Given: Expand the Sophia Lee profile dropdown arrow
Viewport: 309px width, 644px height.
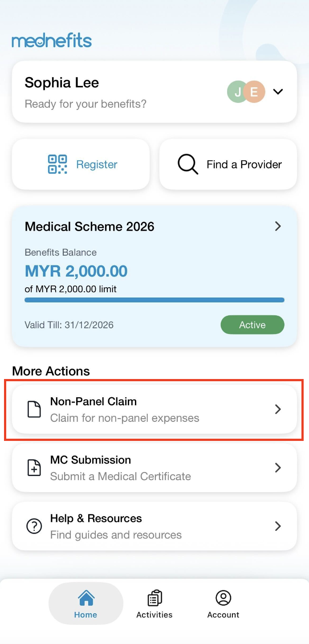Looking at the screenshot, I should [278, 92].
